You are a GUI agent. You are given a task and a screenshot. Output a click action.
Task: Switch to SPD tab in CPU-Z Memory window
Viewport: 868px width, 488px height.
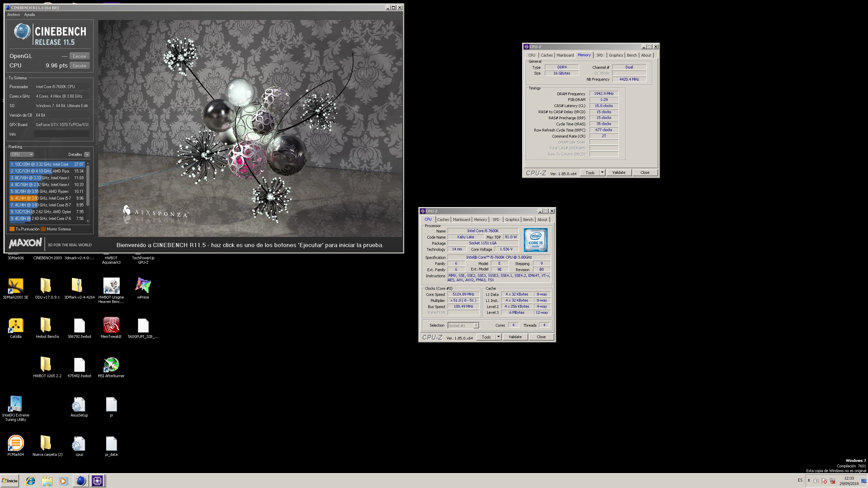tap(600, 55)
